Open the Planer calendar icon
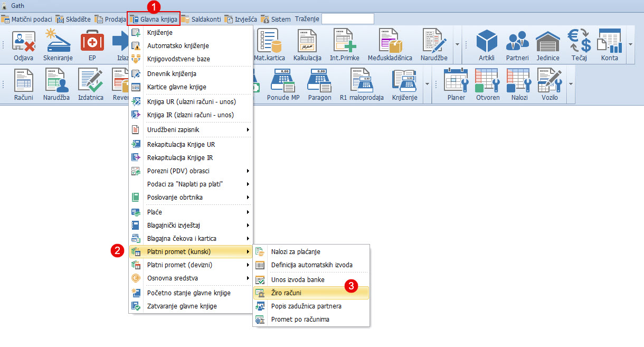Image resolution: width=644 pixels, height=347 pixels. coord(456,82)
